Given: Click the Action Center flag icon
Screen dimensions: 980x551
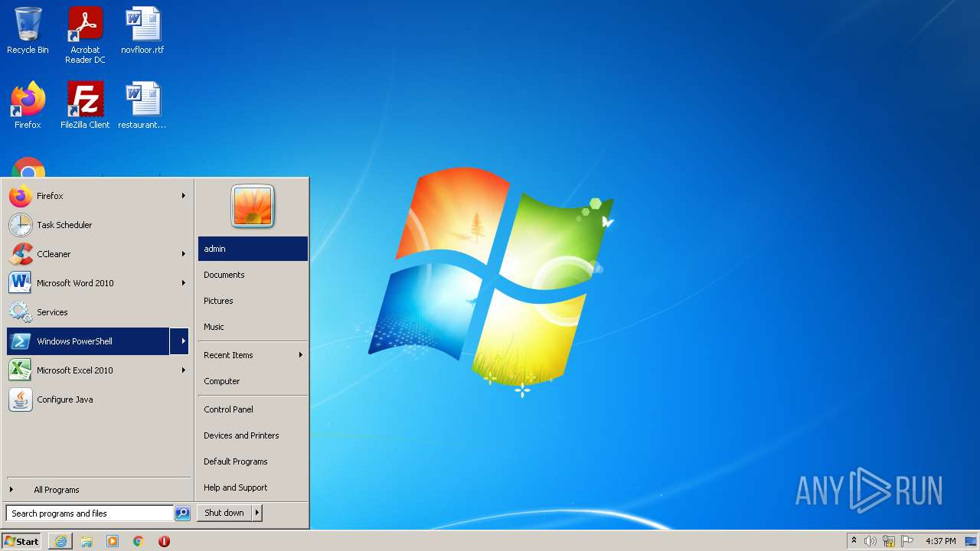Looking at the screenshot, I should 907,541.
